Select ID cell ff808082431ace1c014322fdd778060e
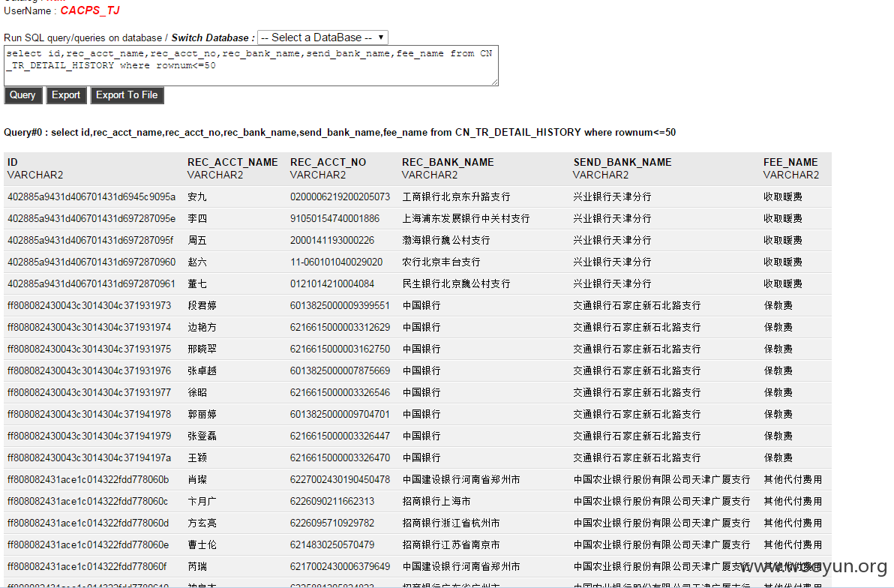This screenshot has height=588, width=894. [88, 544]
